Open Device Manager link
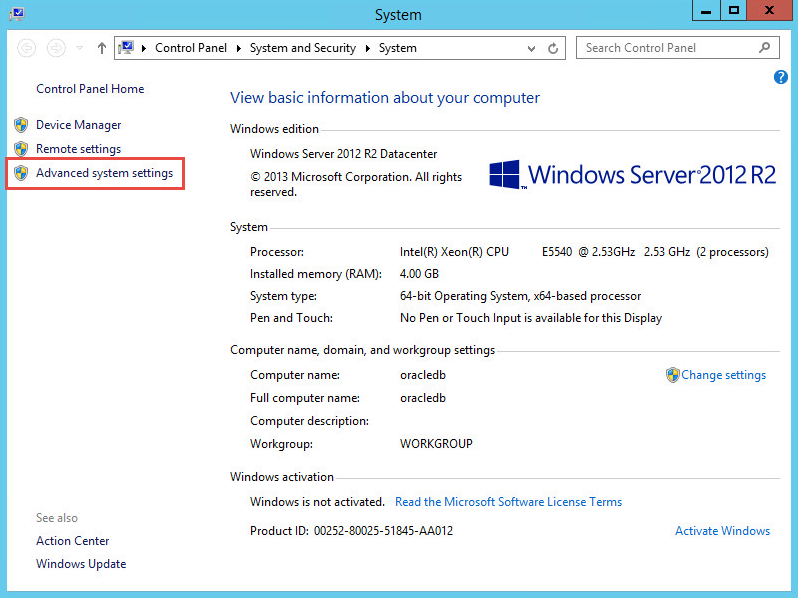798x598 pixels. tap(78, 125)
